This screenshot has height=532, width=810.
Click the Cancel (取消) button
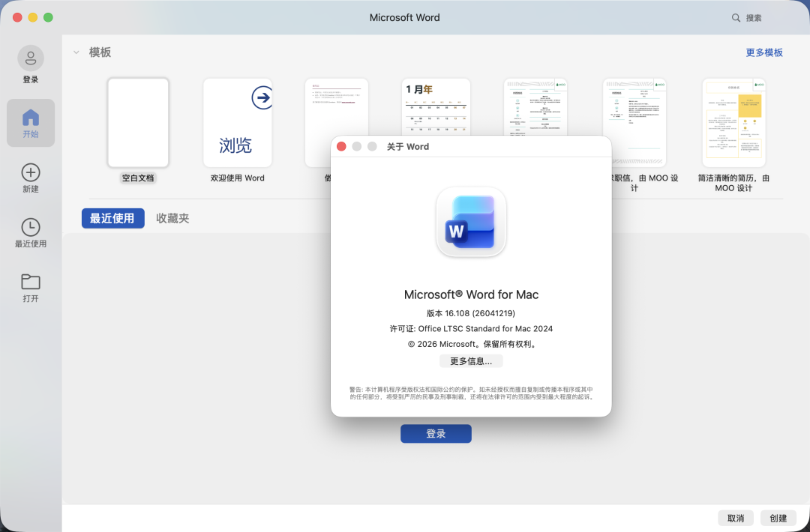(736, 518)
